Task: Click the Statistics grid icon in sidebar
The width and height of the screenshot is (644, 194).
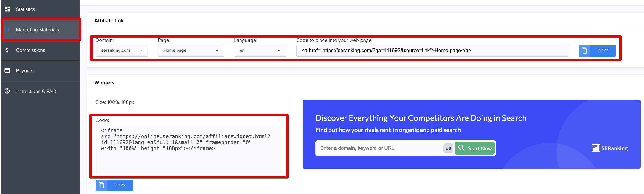Action: click(7, 9)
